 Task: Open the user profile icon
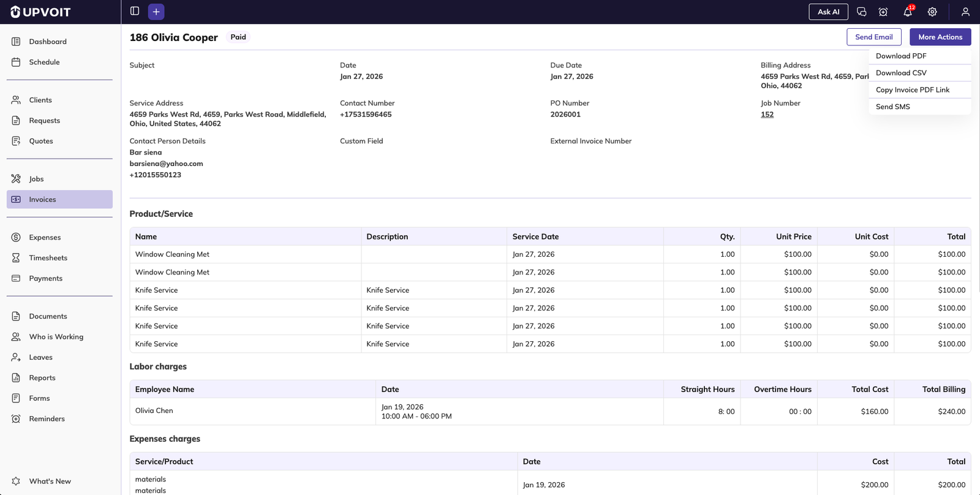coord(965,12)
